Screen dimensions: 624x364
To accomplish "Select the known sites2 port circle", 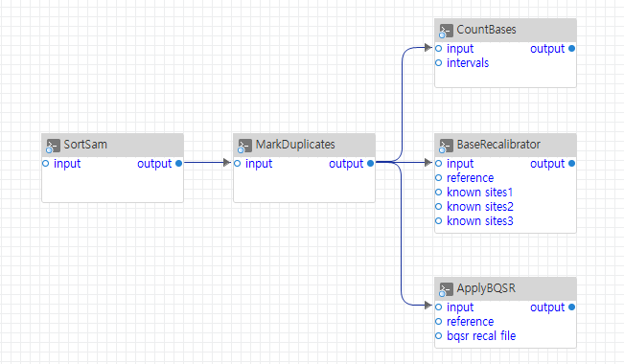I will coord(439,207).
